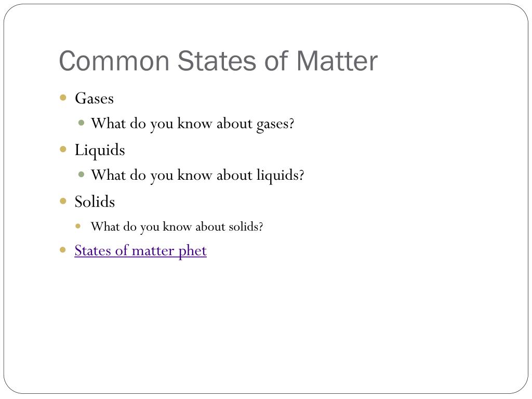
Task: Click the word Matter in the title
Action: click(337, 61)
